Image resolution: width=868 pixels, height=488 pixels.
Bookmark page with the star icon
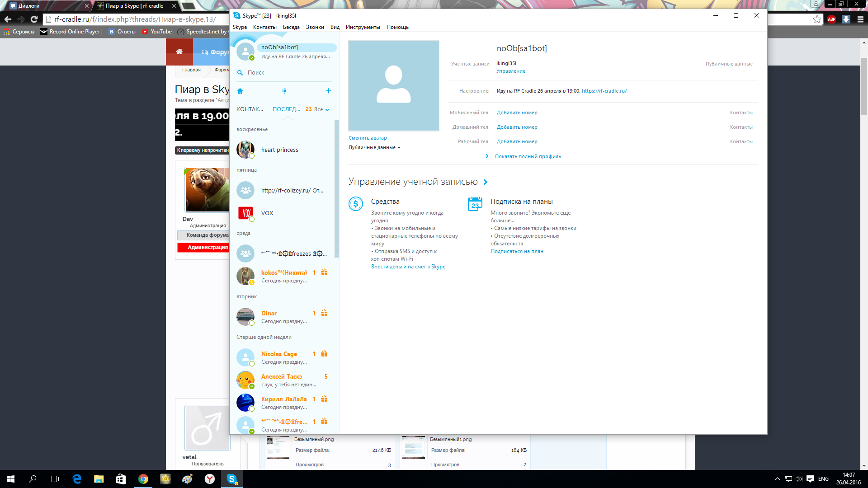tap(817, 19)
